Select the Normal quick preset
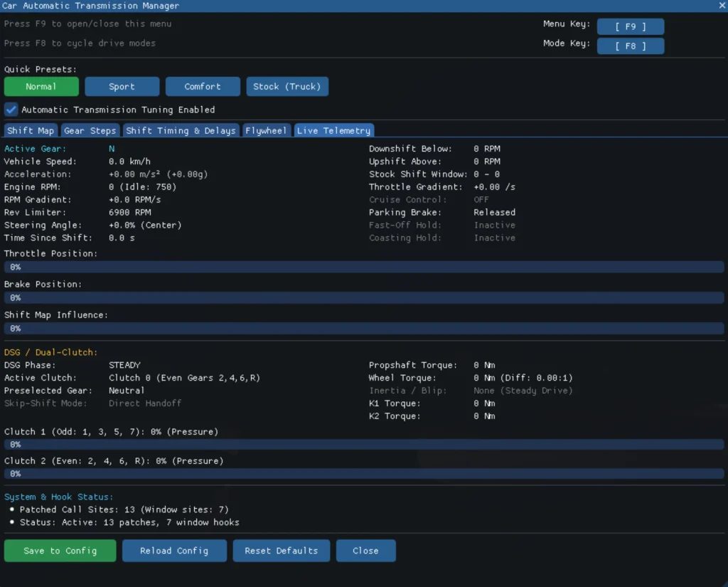 41,86
